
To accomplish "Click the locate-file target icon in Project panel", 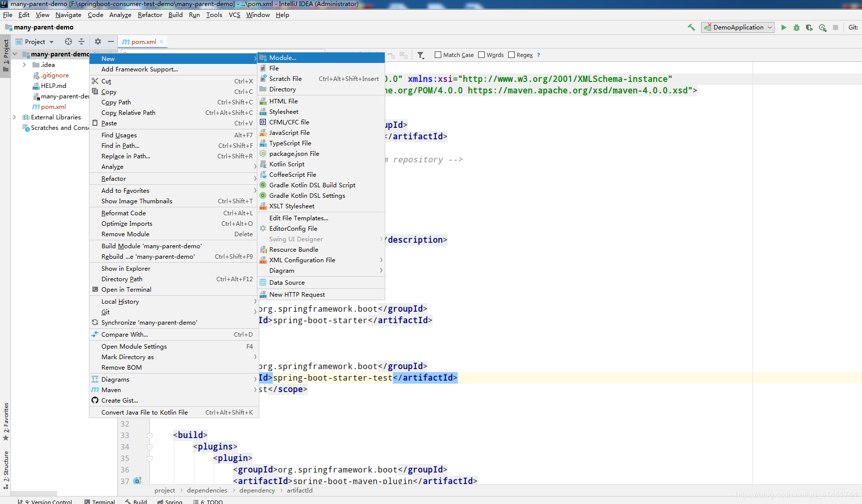I will (x=68, y=41).
